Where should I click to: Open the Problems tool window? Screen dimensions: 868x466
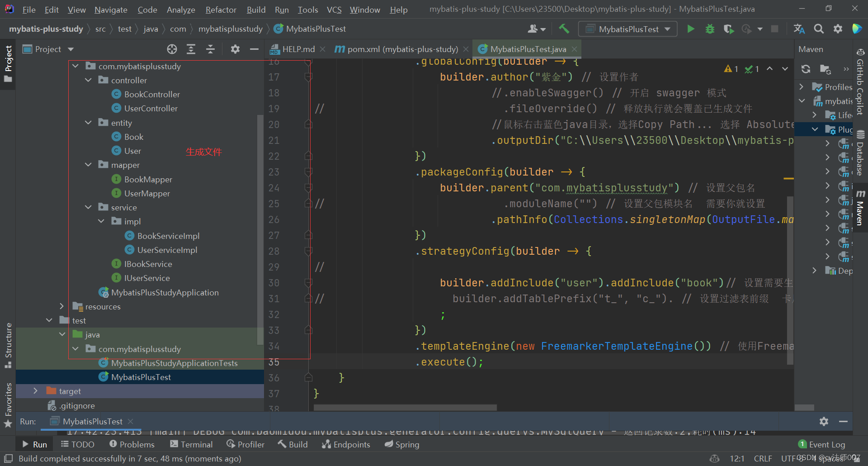coord(132,444)
